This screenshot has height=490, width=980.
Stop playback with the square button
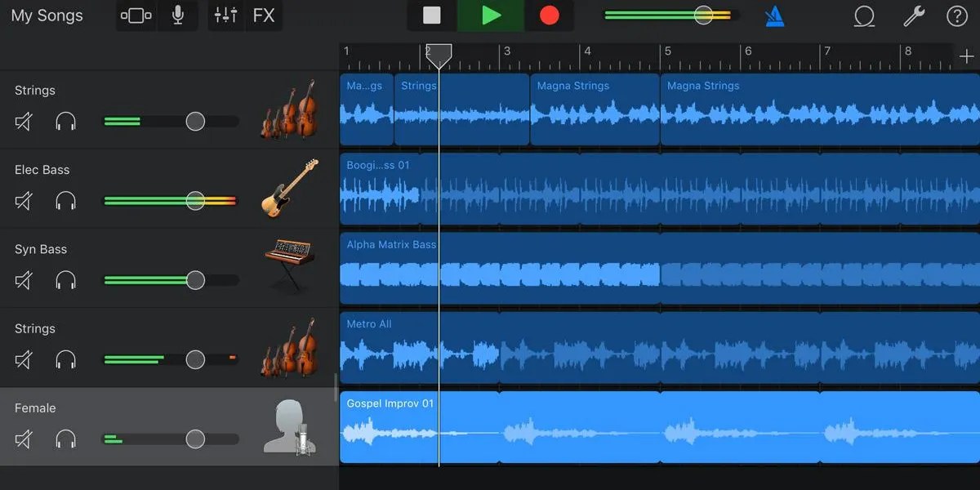[432, 16]
